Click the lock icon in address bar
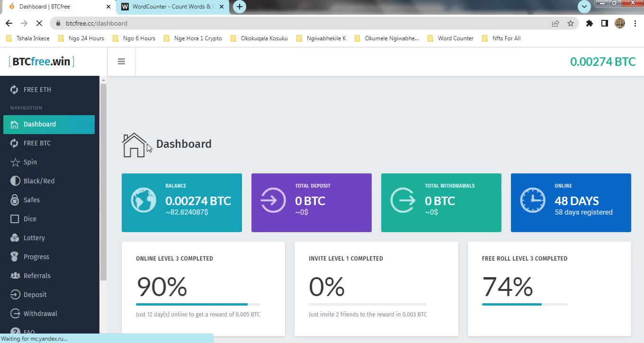Viewport: 644px width, 343px height. coord(58,23)
